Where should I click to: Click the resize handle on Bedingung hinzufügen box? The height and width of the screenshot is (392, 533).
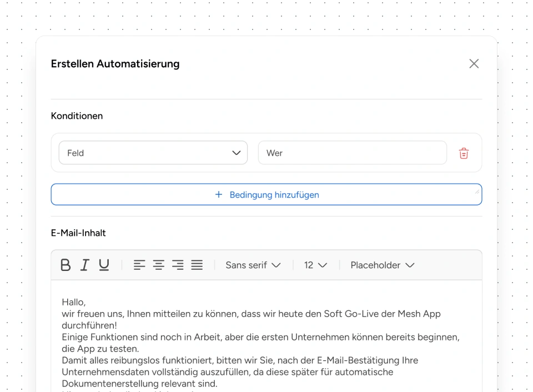point(476,192)
